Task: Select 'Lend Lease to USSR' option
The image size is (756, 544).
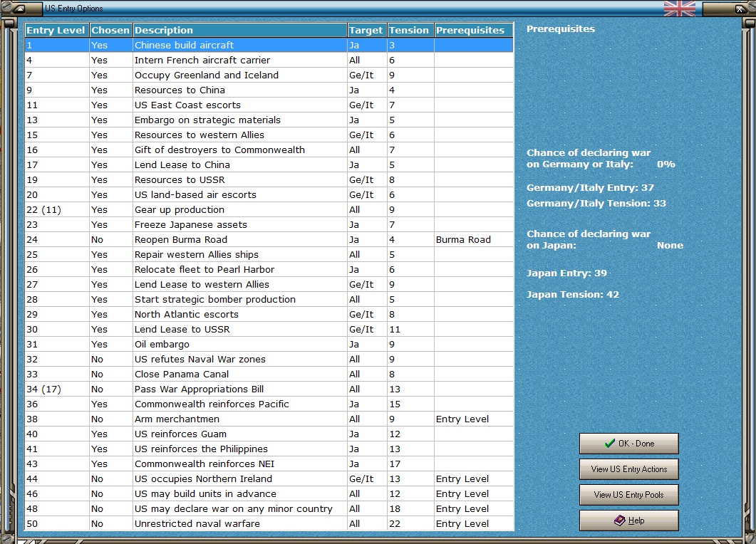Action: [269, 329]
